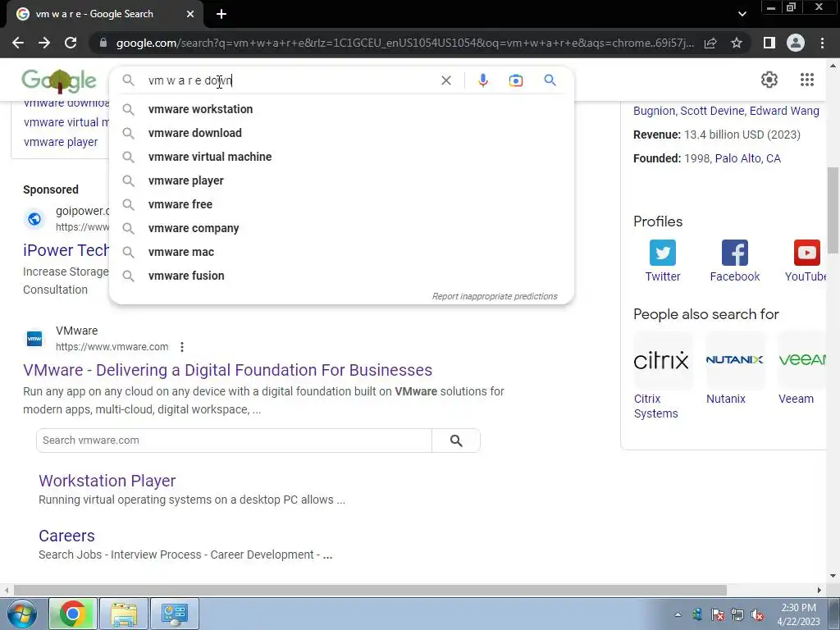Search by image with the camera icon

(x=515, y=80)
